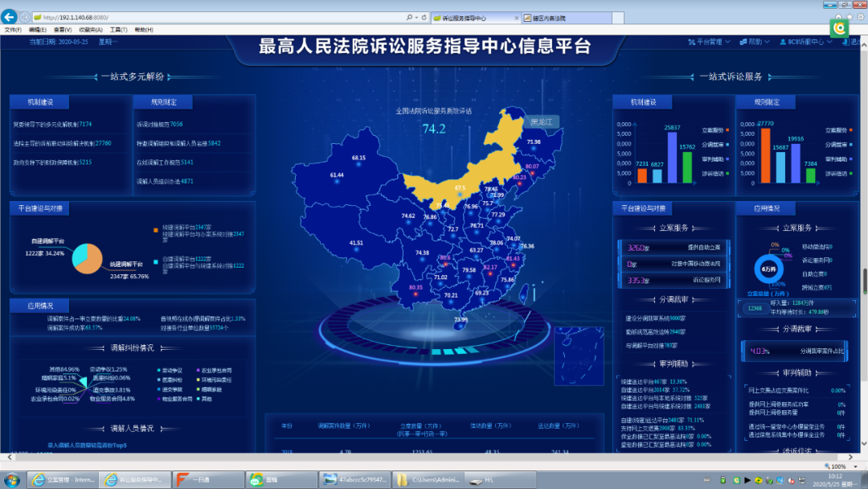Viewport: 868px width, 489px height.
Task: Click the 12368 hotline box
Action: pyautogui.click(x=755, y=309)
